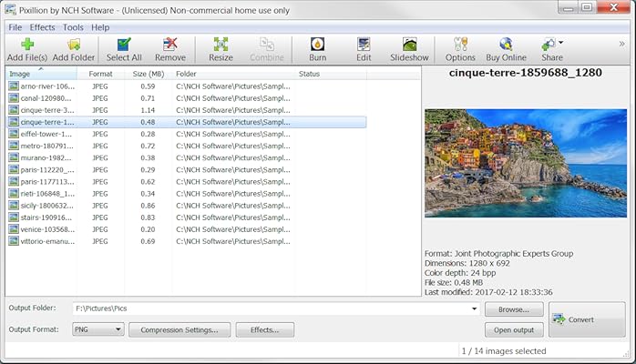Click the Add File(s) toolbar icon
636x364 pixels.
27,44
